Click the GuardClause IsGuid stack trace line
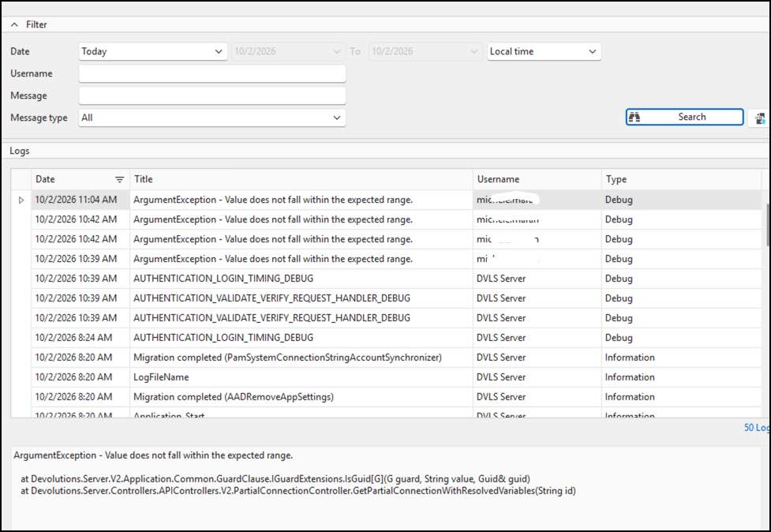771x532 pixels. [275, 479]
